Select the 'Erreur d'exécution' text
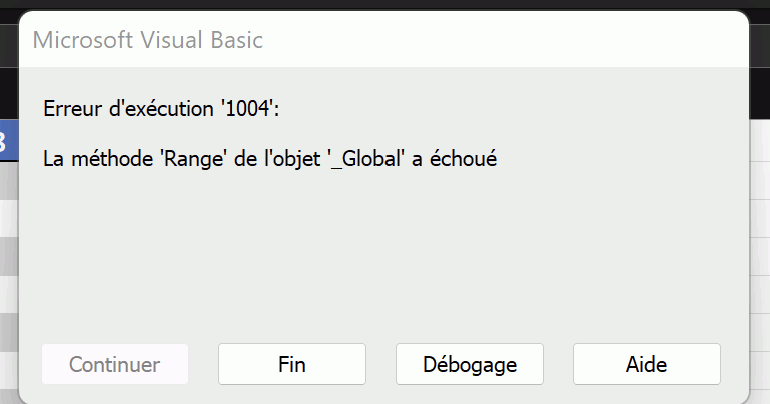Screen dimensions: 770x404 pos(128,108)
